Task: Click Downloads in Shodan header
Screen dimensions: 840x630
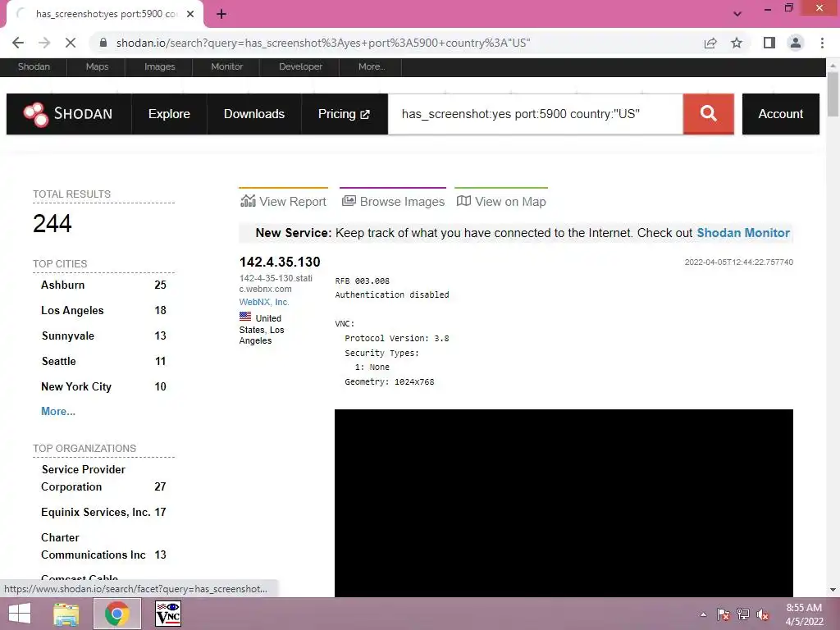Action: coord(254,114)
